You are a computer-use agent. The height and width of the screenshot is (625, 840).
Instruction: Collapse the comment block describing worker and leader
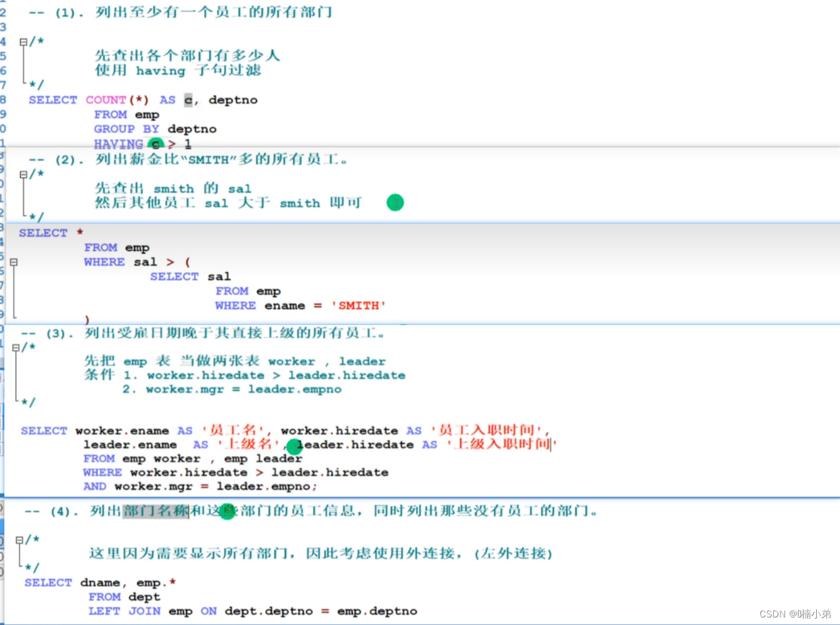tap(16, 347)
